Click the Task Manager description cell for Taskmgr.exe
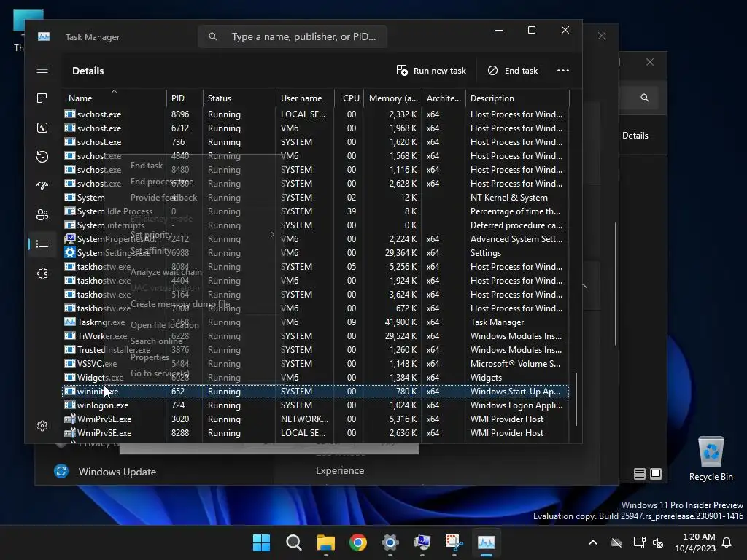The image size is (747, 560). tap(497, 322)
